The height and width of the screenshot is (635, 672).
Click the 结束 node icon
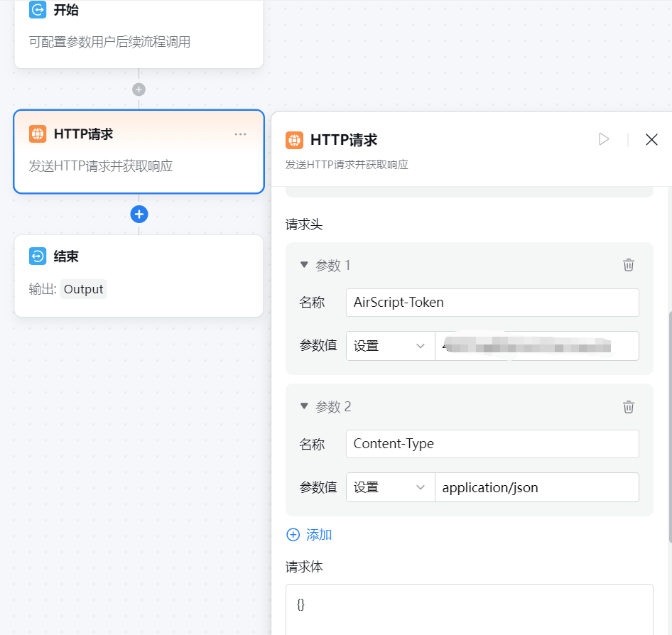pyautogui.click(x=38, y=256)
